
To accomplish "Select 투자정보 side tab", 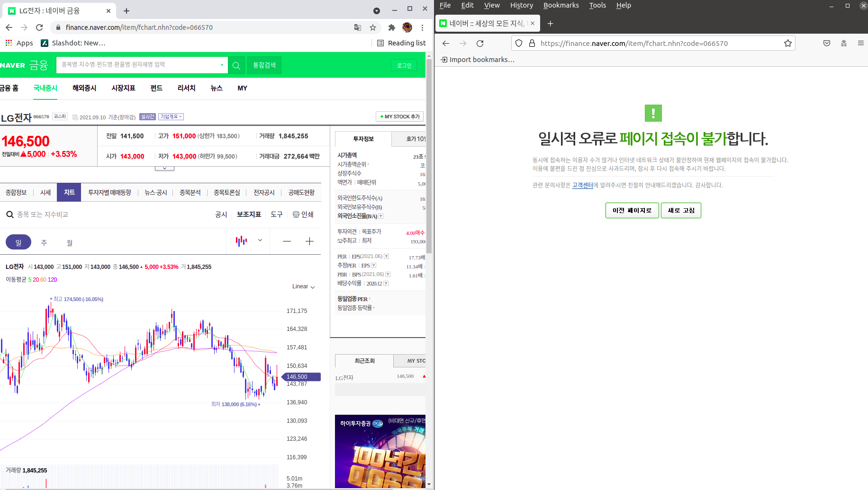I will (363, 139).
